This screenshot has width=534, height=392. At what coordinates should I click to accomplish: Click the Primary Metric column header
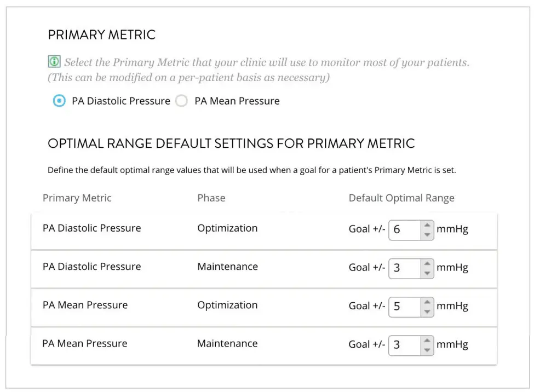[x=77, y=198]
